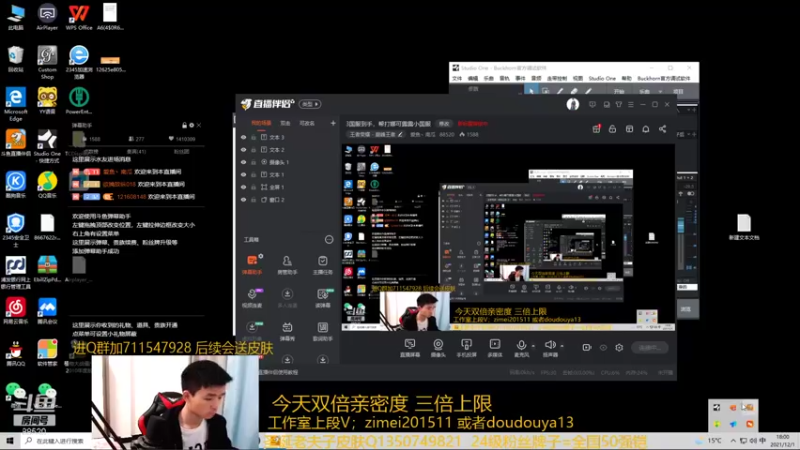Add a 多媒体 media source
The image size is (800, 450).
tap(495, 348)
